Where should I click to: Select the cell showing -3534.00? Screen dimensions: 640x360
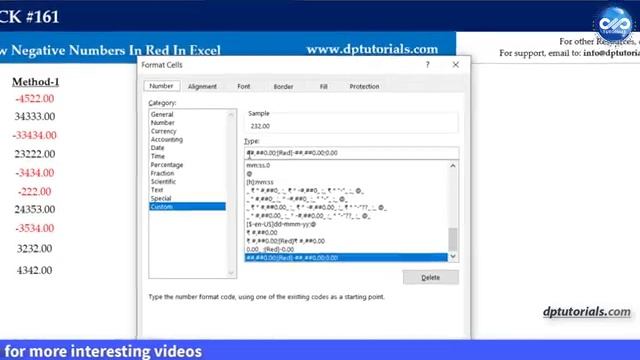pyautogui.click(x=35, y=229)
